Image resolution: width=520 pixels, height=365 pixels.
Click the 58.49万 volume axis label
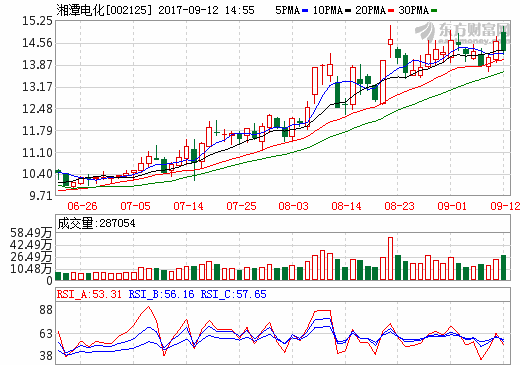click(x=31, y=233)
